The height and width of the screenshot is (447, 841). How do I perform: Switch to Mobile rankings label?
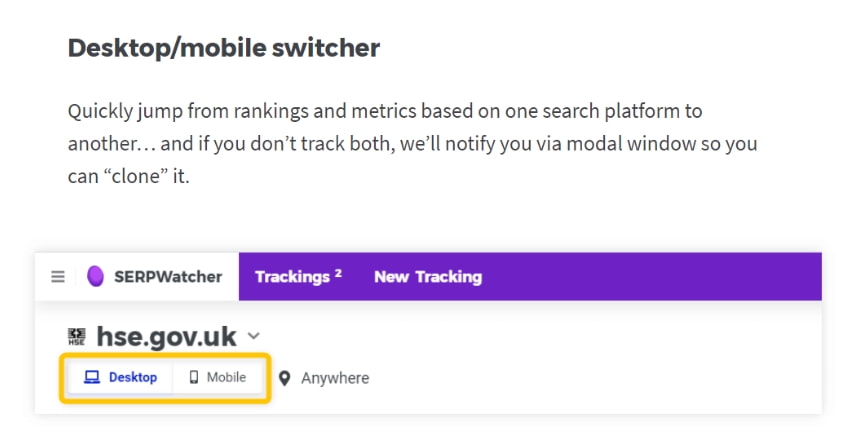[226, 378]
